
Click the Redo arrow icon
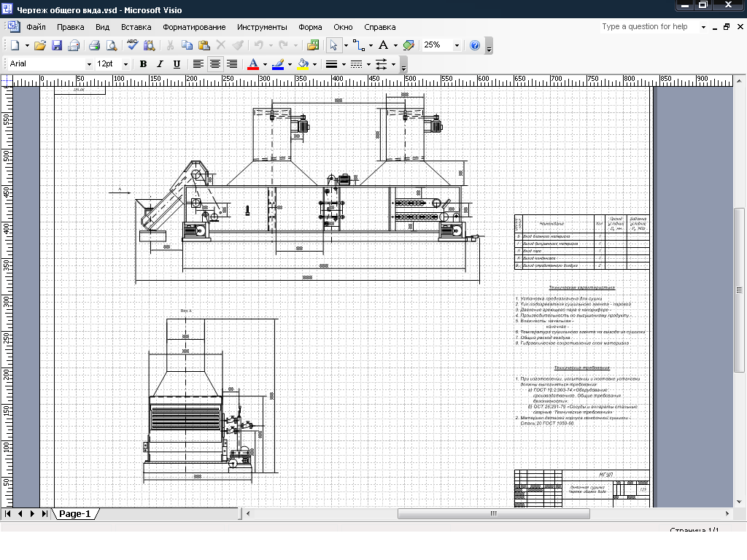pyautogui.click(x=284, y=45)
